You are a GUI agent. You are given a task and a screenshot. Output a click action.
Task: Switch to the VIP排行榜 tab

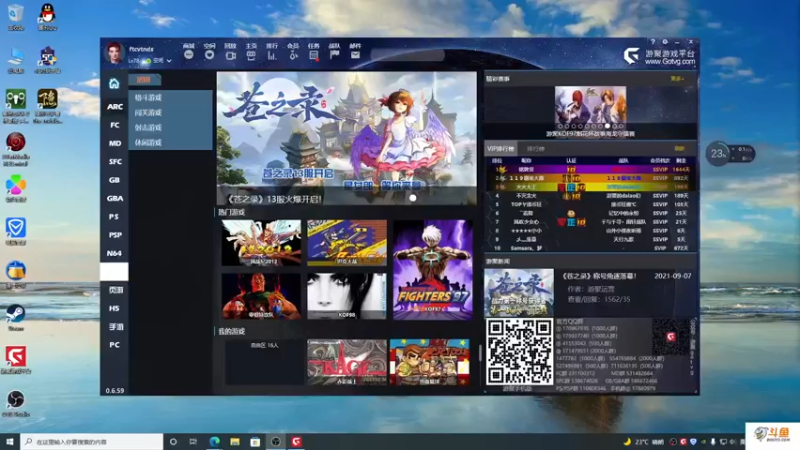pyautogui.click(x=501, y=149)
